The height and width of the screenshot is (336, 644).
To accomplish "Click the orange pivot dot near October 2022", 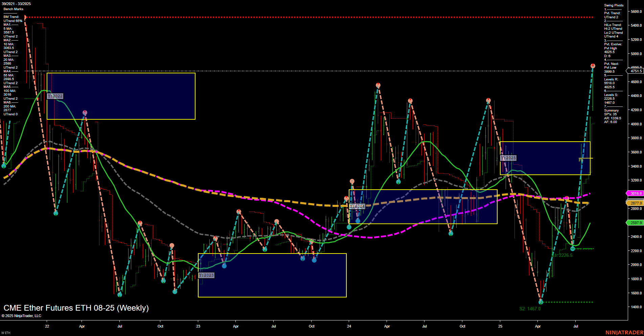I will pos(172,244).
